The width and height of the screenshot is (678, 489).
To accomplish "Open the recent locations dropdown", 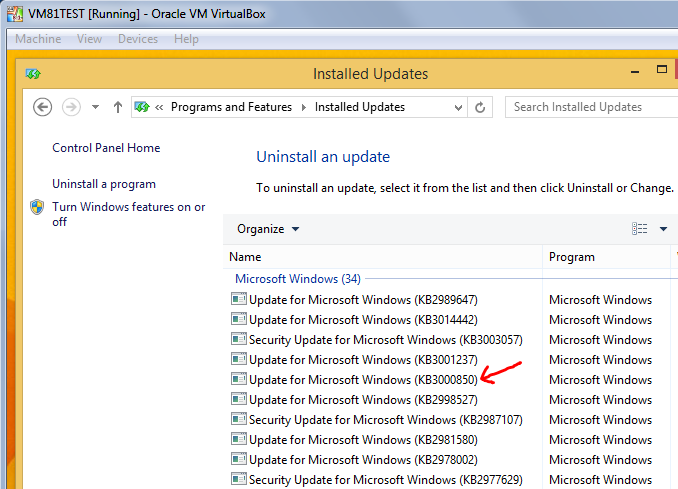I will tap(96, 107).
